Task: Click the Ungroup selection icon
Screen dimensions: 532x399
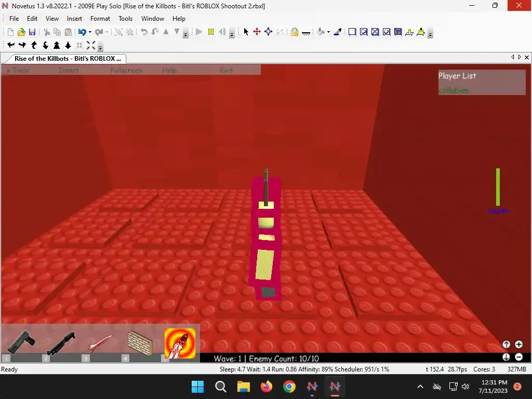Action: (129, 32)
